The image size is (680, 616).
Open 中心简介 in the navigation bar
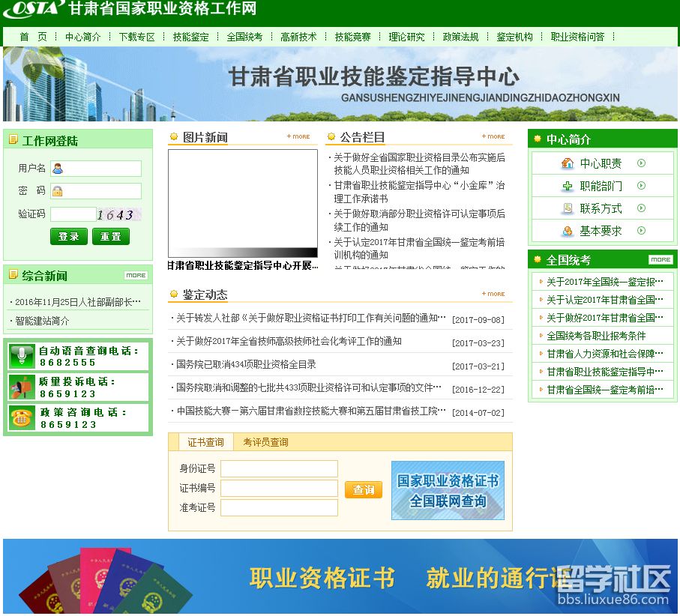(x=82, y=37)
